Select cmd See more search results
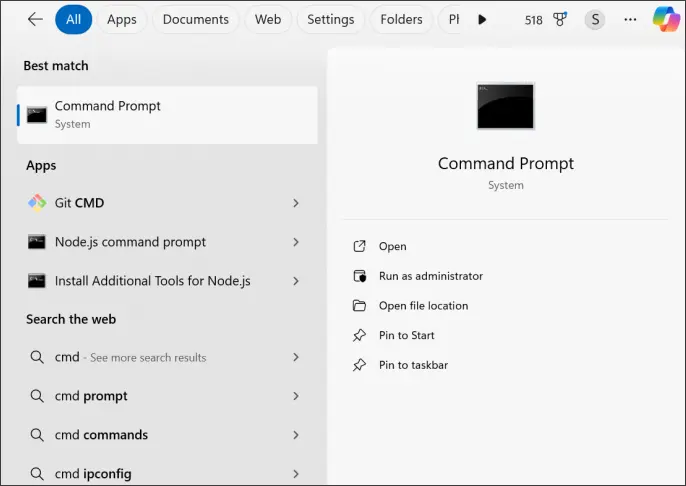The image size is (686, 486). coord(167,357)
